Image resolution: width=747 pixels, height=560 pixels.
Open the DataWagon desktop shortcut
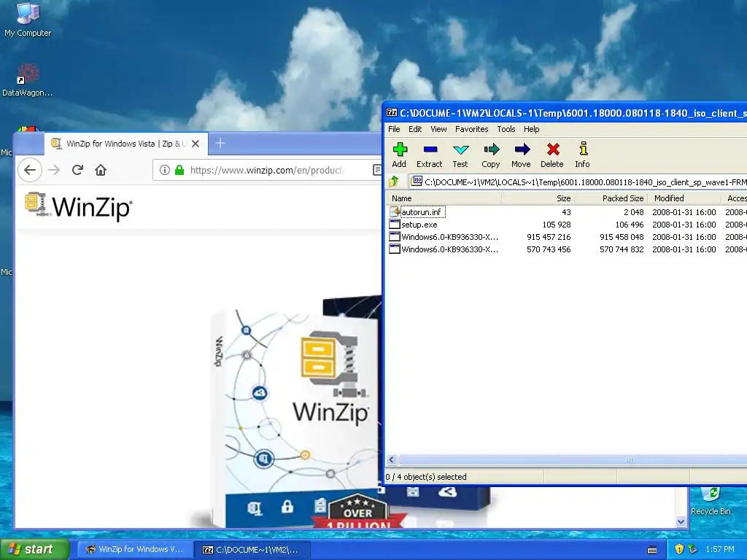pyautogui.click(x=27, y=80)
